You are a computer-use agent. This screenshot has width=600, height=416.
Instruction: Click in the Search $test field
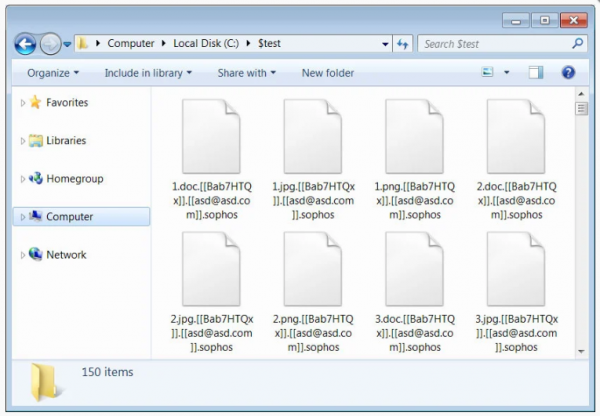coord(490,44)
